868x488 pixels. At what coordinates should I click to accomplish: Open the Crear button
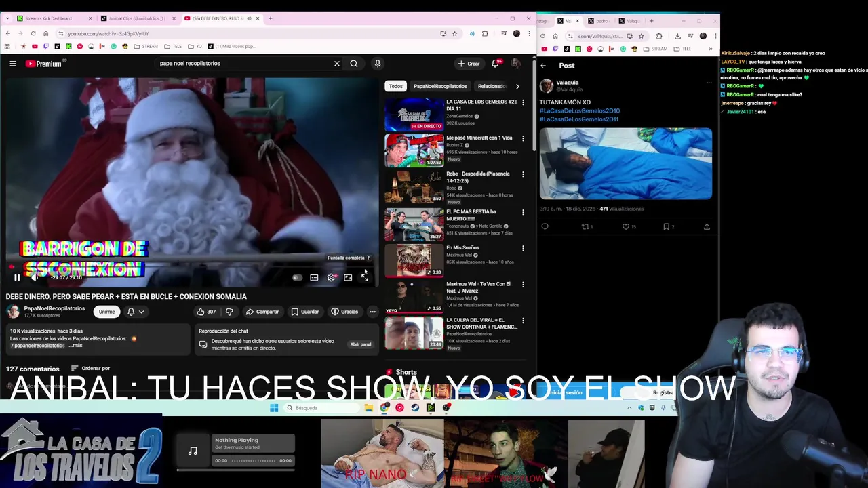pyautogui.click(x=469, y=64)
